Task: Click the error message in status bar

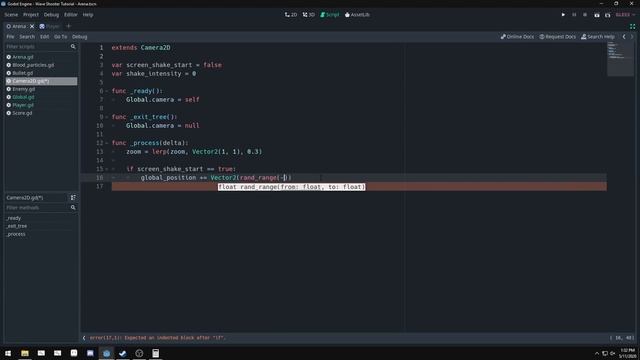Action: point(158,338)
